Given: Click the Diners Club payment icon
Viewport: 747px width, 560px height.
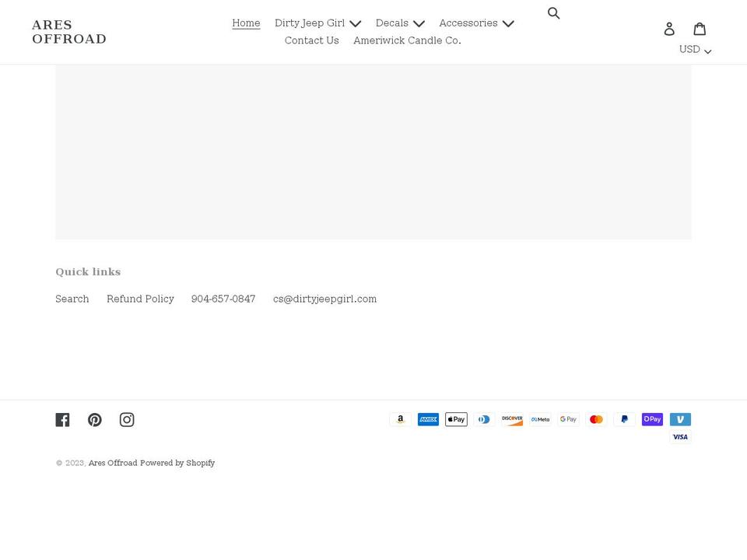Looking at the screenshot, I should click(485, 419).
